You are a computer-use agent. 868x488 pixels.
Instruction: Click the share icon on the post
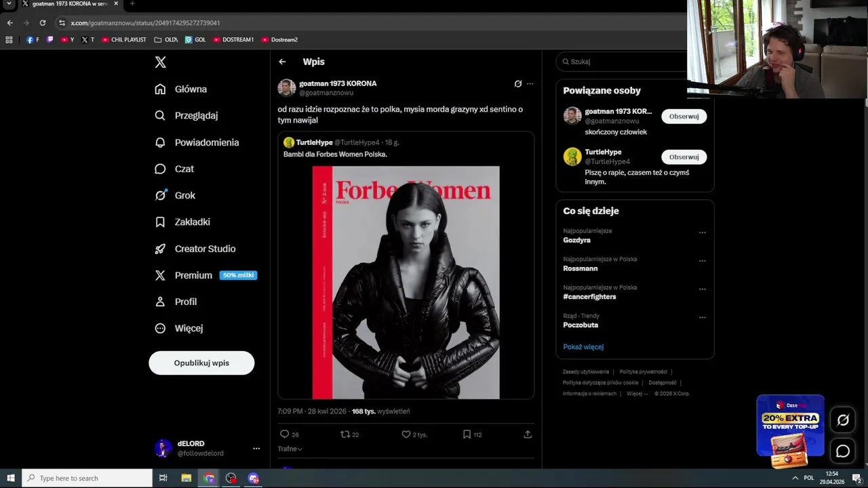[528, 434]
